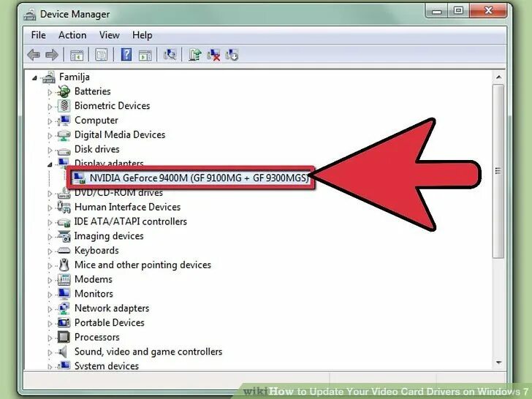Collapse the Display adapters node arrow

tap(50, 164)
